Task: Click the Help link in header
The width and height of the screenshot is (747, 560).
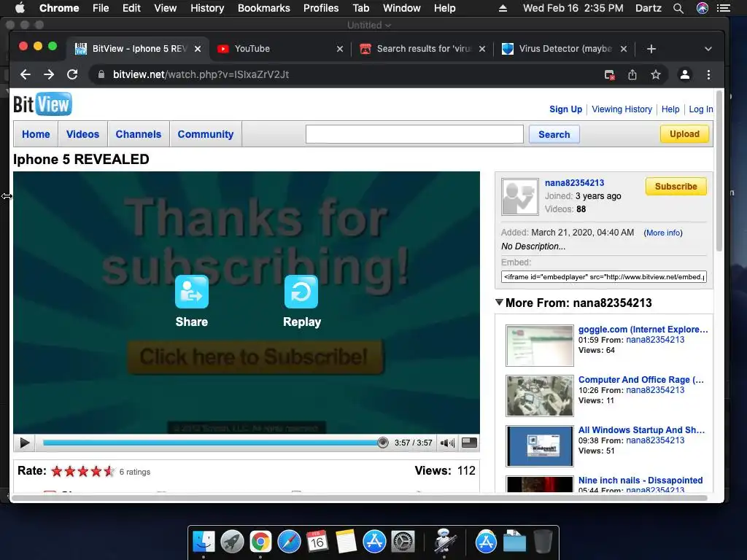Action: coord(670,109)
